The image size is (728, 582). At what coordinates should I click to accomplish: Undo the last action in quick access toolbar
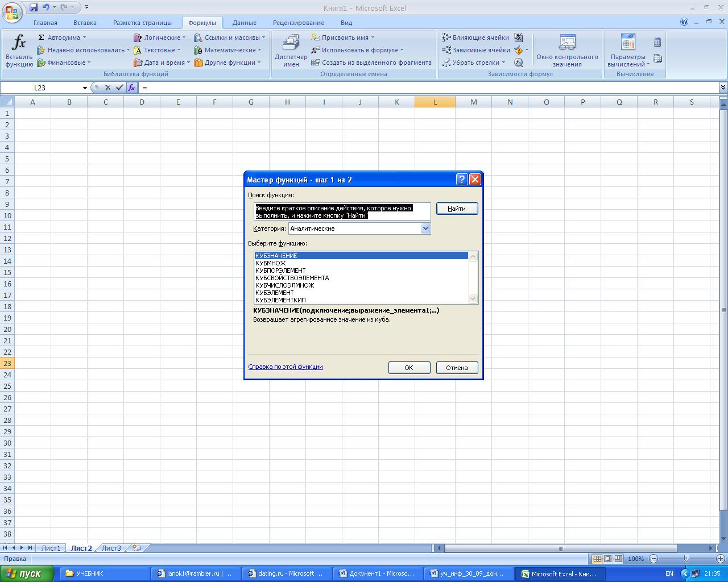pos(45,7)
